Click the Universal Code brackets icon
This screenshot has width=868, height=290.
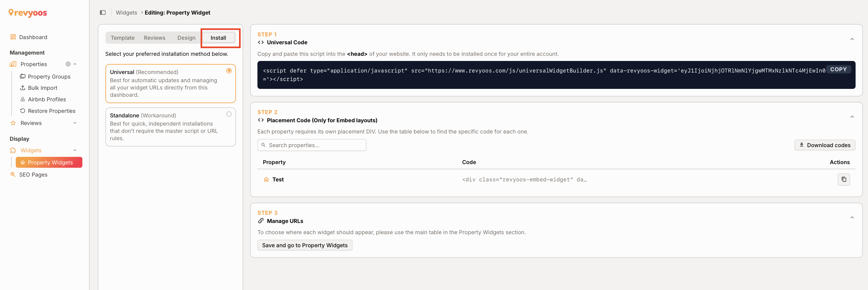(x=261, y=42)
